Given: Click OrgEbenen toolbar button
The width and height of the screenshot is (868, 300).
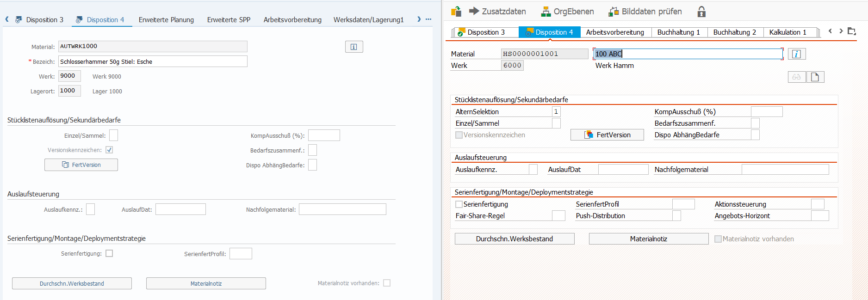Looking at the screenshot, I should 567,12.
